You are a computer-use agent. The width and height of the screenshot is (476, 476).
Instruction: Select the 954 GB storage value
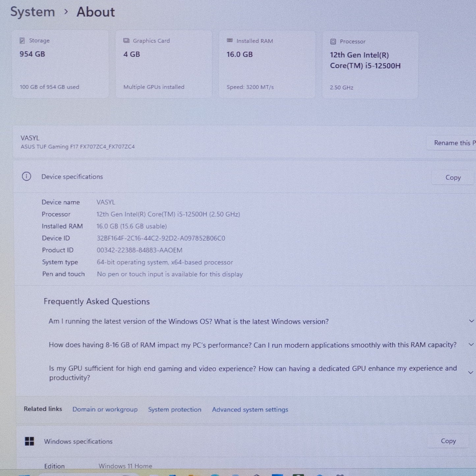tap(32, 54)
